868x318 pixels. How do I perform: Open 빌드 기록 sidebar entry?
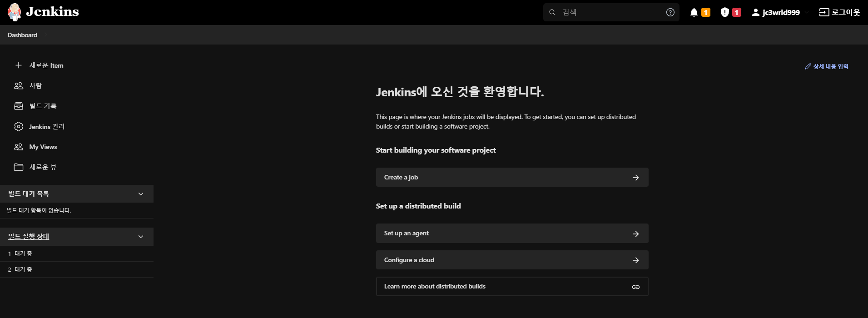point(43,106)
